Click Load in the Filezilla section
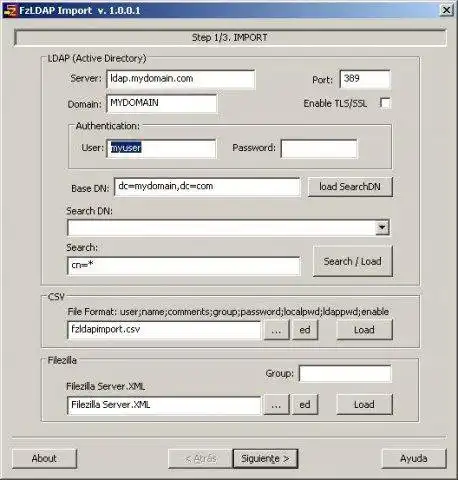 click(364, 405)
